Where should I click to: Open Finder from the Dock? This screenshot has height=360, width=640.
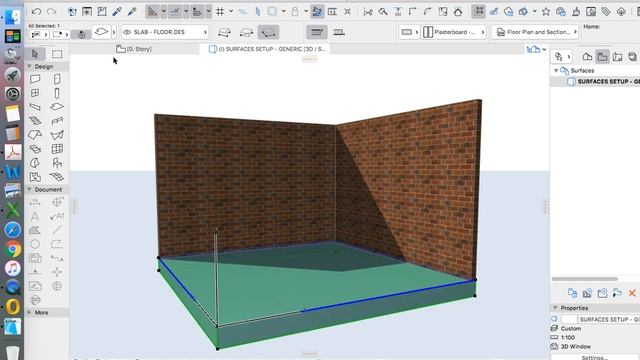[13, 17]
